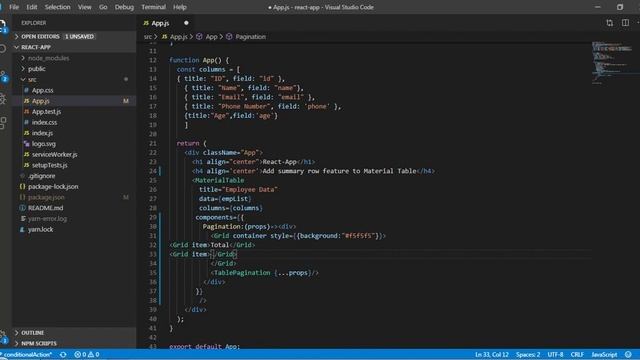Click Ln 33, Col 12 position indicator
Viewport: 640px width, 360px height.
click(x=491, y=354)
